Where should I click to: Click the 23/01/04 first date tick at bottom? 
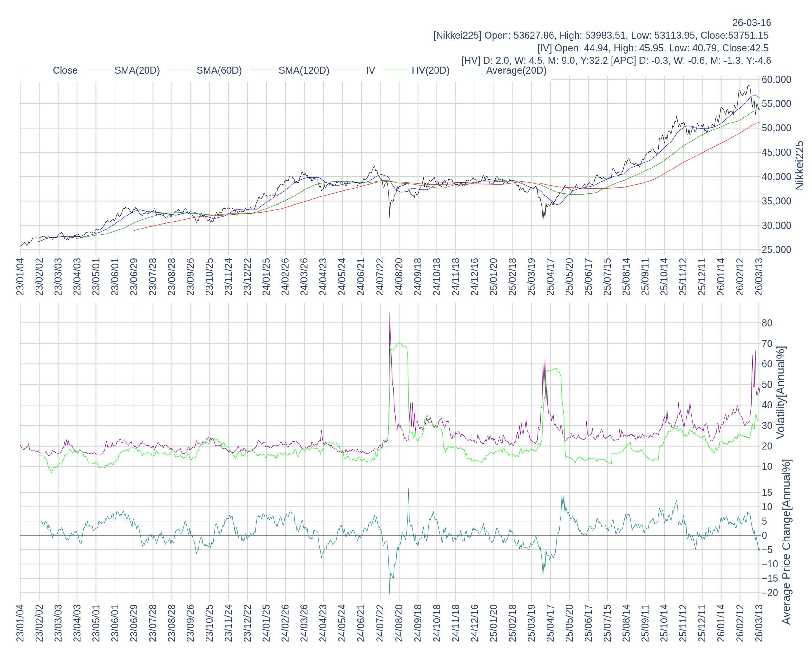coord(20,623)
